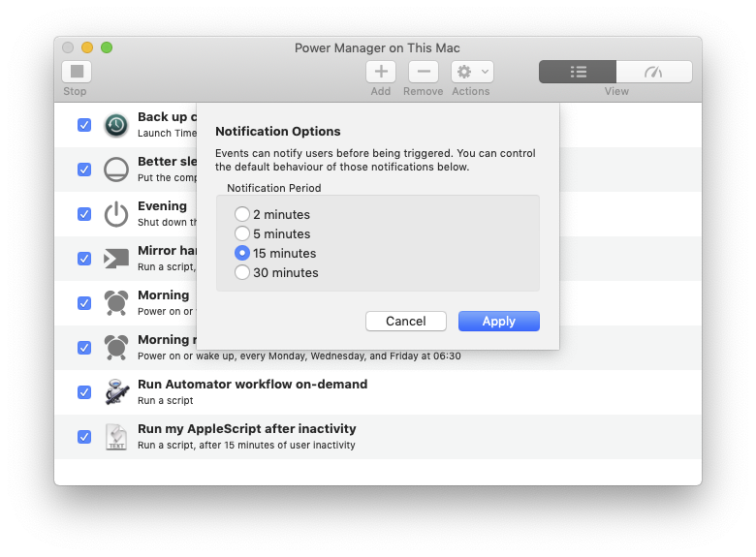756x557 pixels.
Task: Disable Run my AppleScript checkbox
Action: point(84,437)
